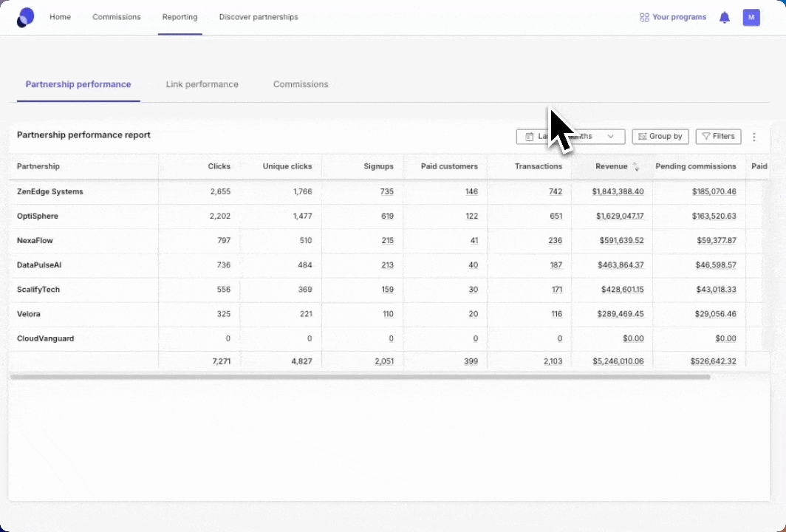Click total revenue $5,246,010.06
Screen dimensions: 786x532
pyautogui.click(x=618, y=361)
